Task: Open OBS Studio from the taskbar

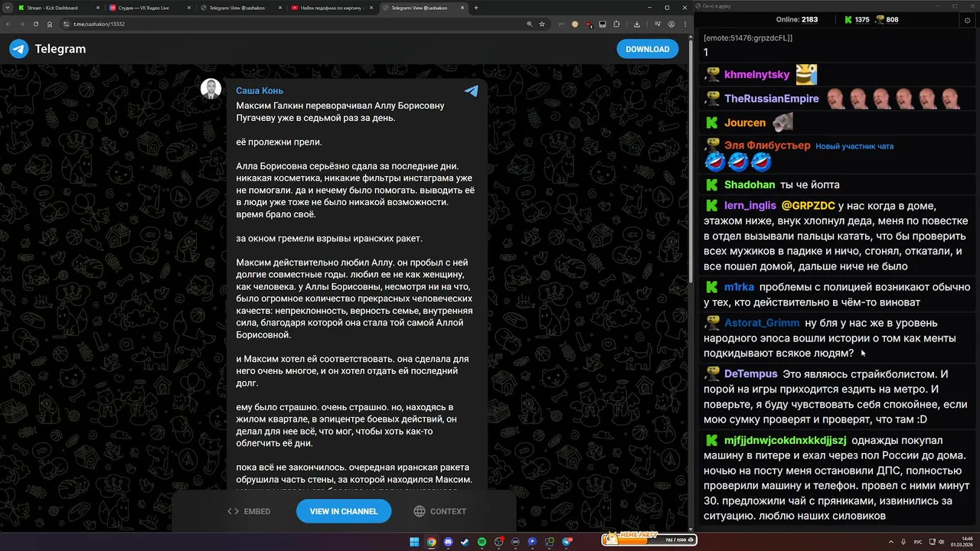Action: click(498, 542)
